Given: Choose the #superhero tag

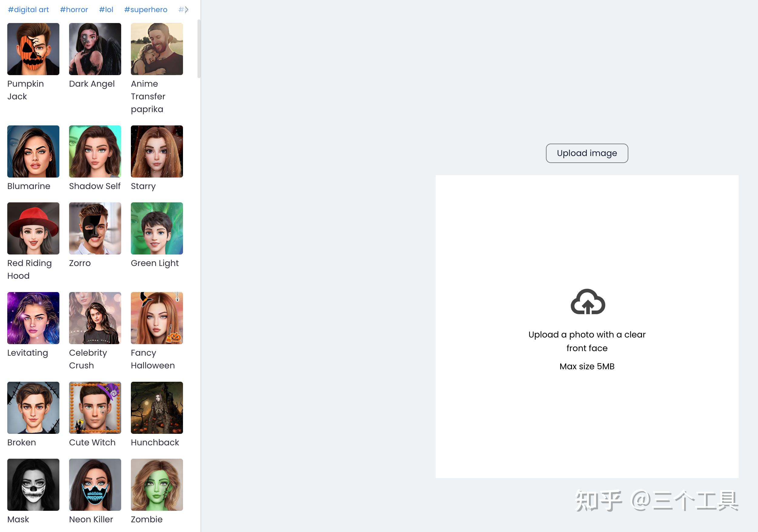Looking at the screenshot, I should pyautogui.click(x=146, y=10).
